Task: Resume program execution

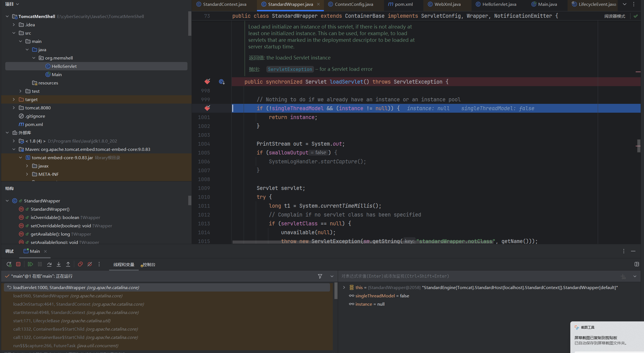Action: coord(30,264)
